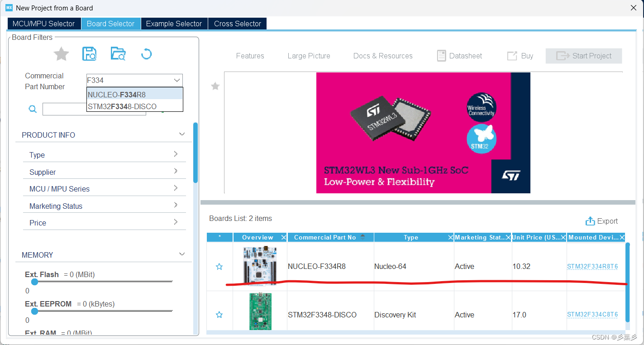Remove the Type column via its X
This screenshot has height=345, width=644.
tap(450, 237)
